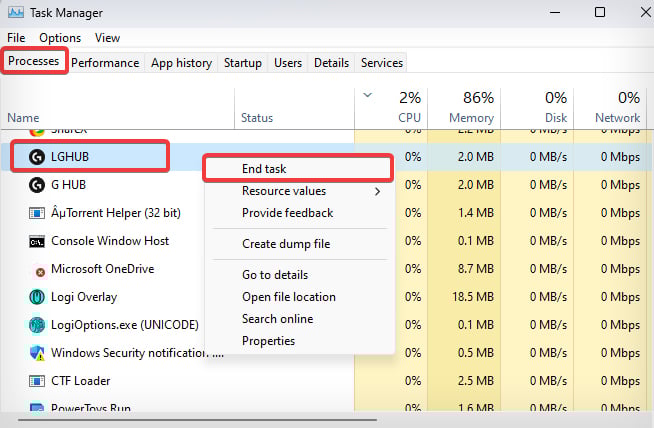
Task: Click the sort chevron above CPU column
Action: (x=367, y=95)
